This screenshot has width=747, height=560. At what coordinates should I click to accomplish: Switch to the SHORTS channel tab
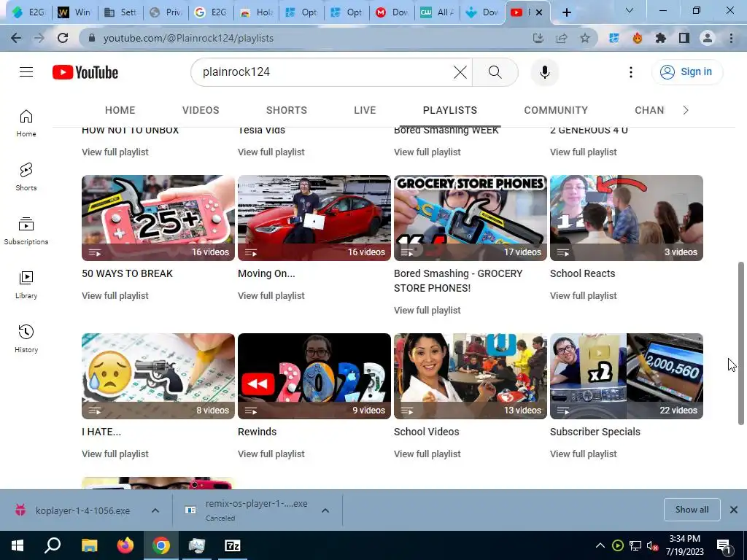pos(286,110)
